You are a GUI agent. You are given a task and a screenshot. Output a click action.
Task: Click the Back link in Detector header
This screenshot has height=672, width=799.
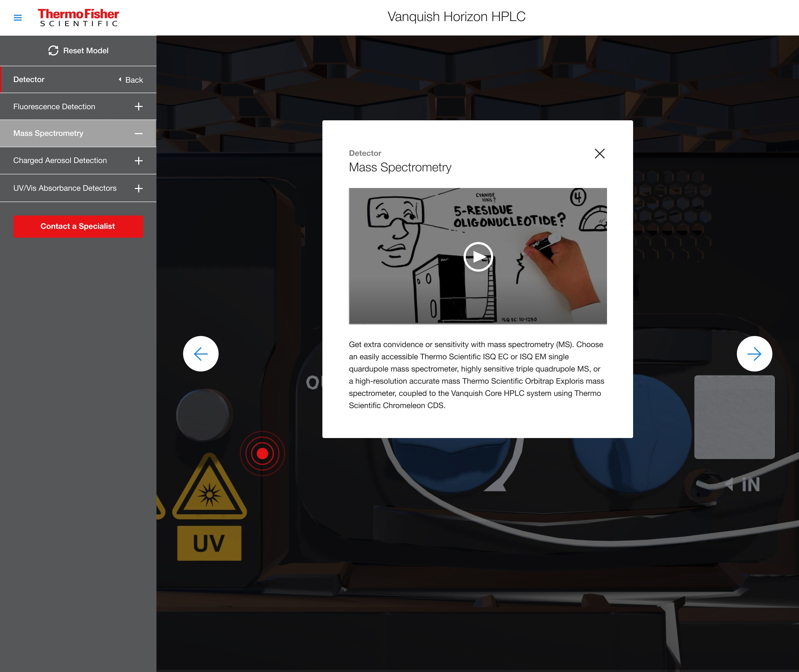(130, 80)
